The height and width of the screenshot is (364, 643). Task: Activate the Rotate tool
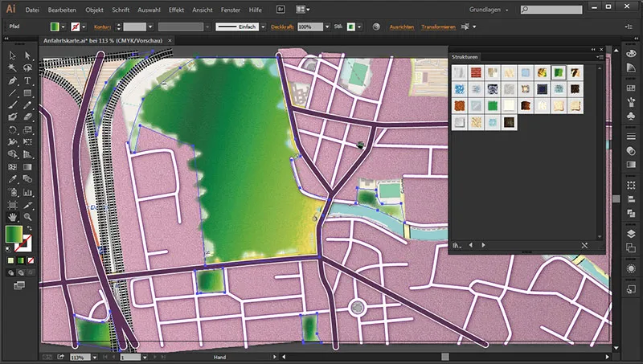12,130
